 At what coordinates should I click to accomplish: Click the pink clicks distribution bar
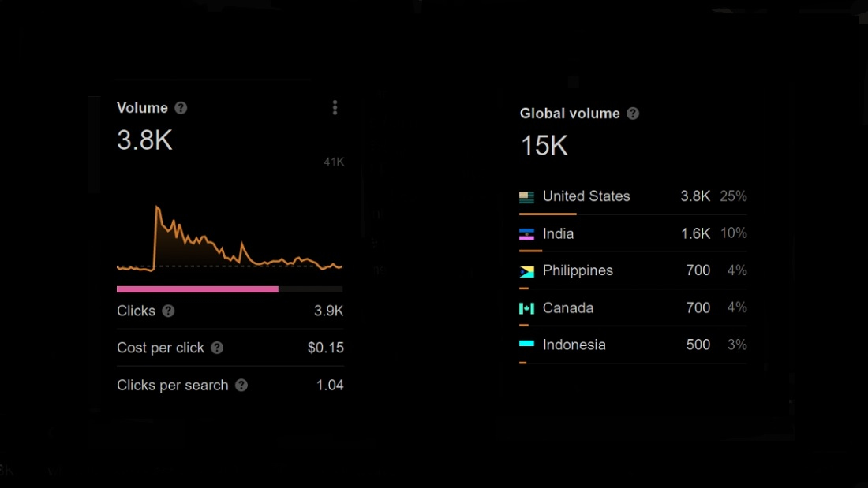tap(197, 289)
